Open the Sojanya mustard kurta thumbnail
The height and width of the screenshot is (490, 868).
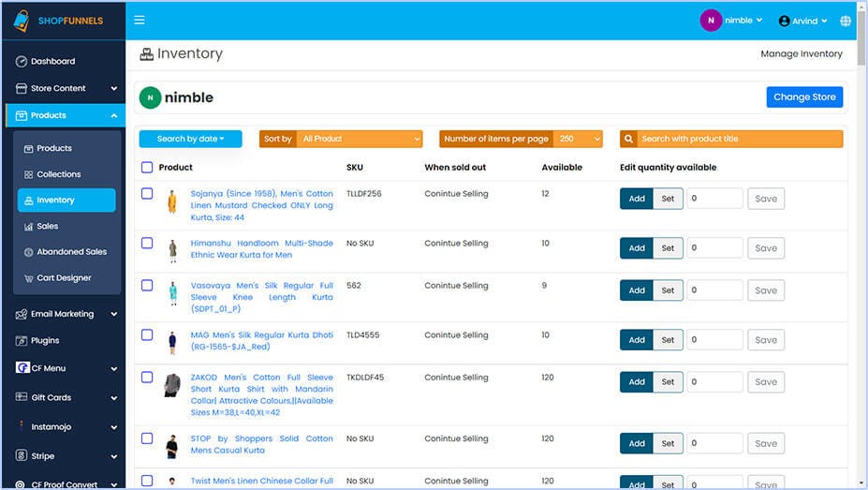172,201
